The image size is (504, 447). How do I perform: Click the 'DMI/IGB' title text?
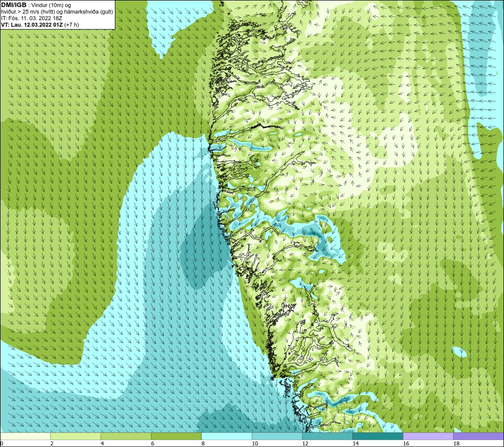(14, 5)
